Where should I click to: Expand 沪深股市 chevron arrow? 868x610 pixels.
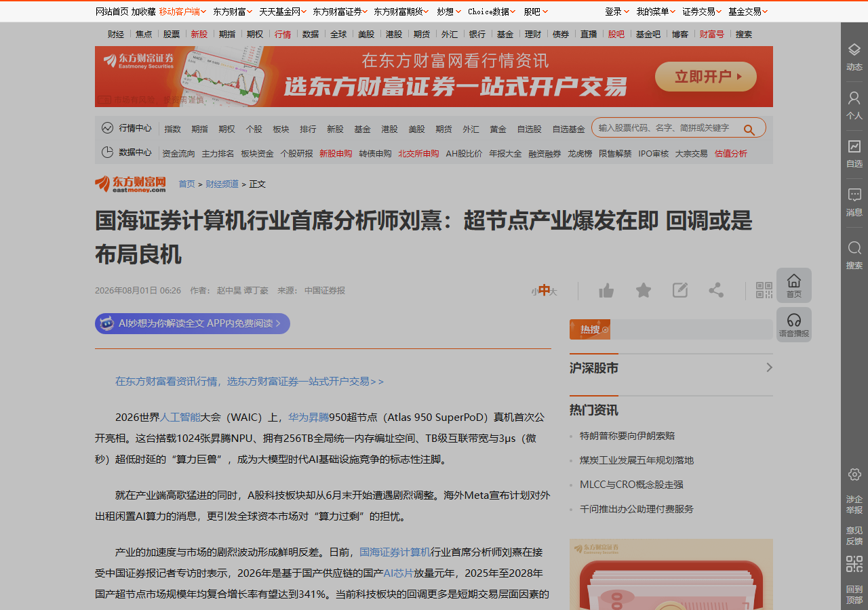[x=769, y=367]
